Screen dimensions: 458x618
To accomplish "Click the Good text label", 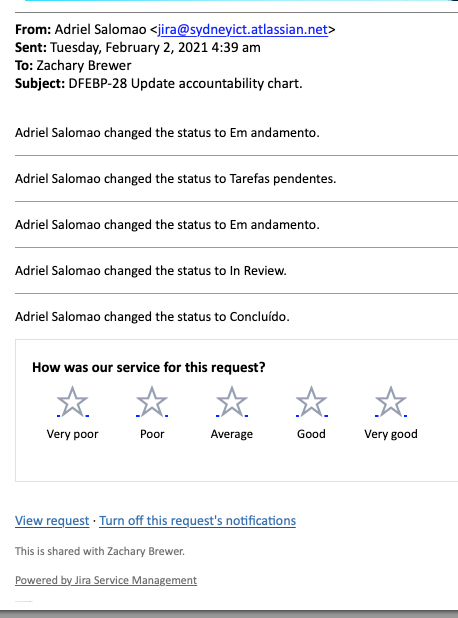I will point(311,434).
